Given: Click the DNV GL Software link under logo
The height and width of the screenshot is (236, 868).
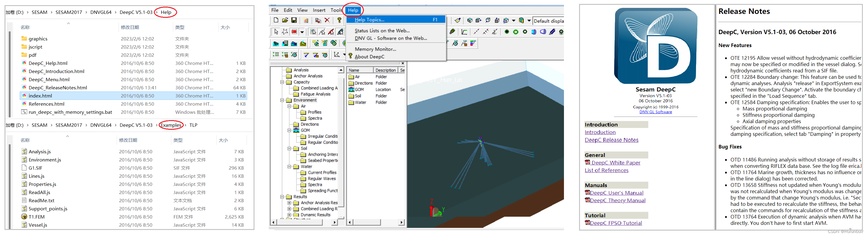Looking at the screenshot, I should pos(655,112).
